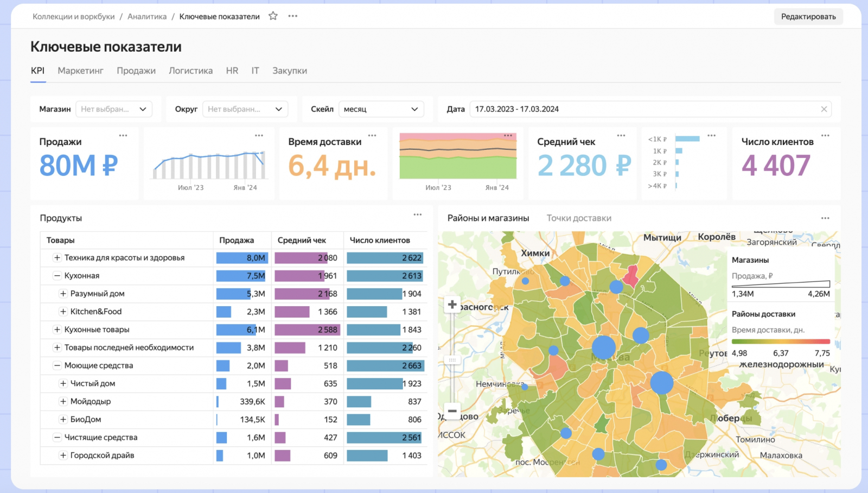Open options menu on Число клиентов widget
This screenshot has height=493, width=868.
[x=825, y=136]
